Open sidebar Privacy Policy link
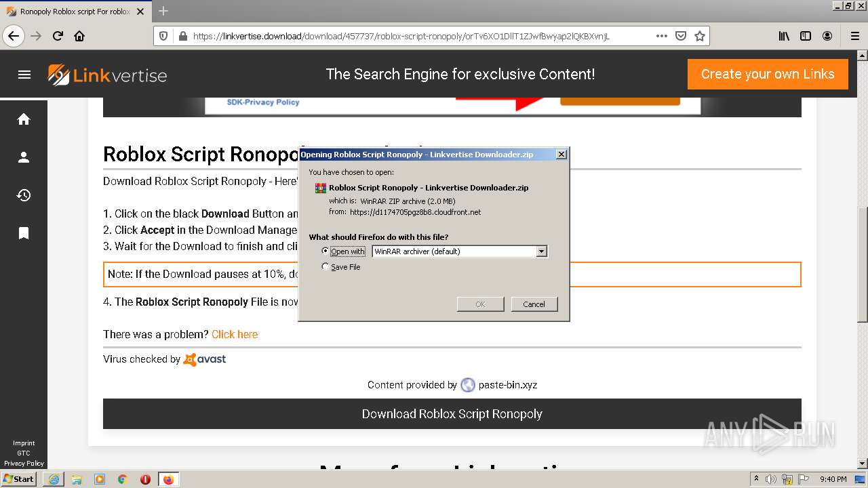This screenshot has height=488, width=868. click(24, 464)
